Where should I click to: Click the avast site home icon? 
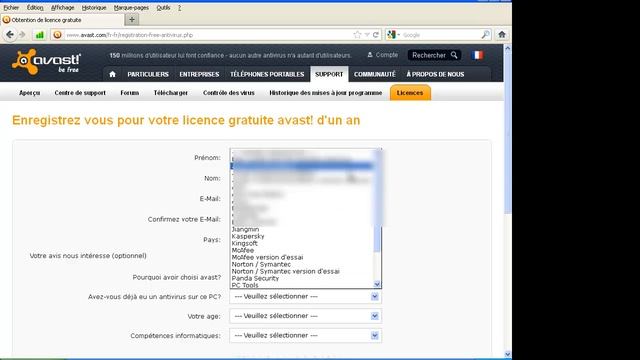113,74
